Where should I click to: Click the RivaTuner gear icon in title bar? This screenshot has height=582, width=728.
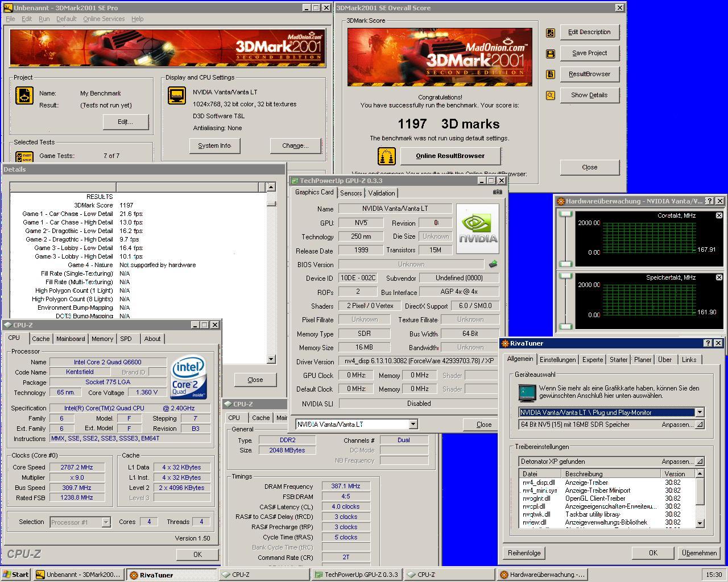point(506,343)
